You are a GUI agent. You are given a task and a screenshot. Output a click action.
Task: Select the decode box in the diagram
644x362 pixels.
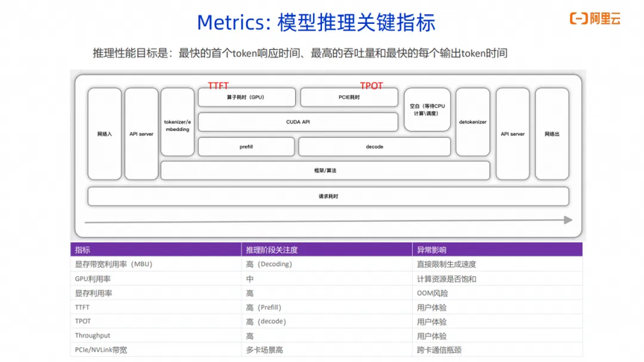click(x=374, y=147)
